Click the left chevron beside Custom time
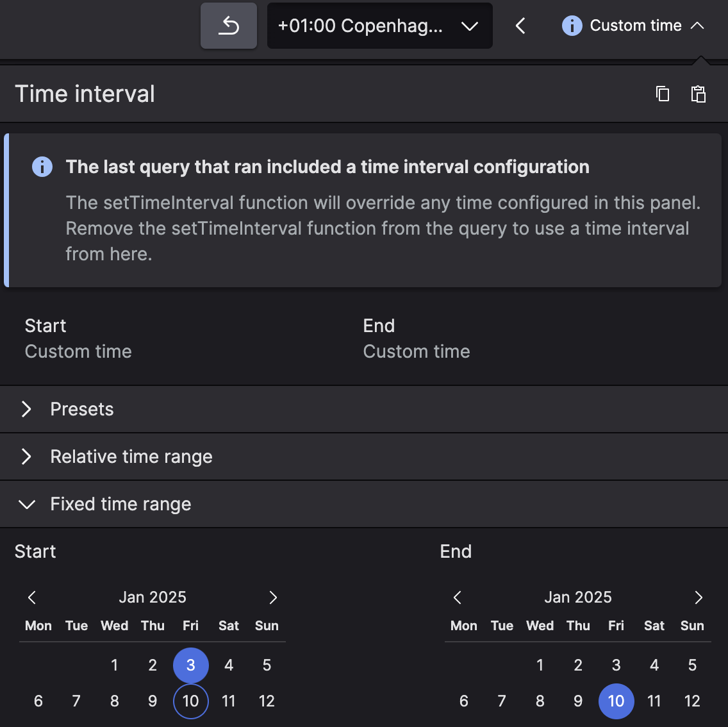 point(520,26)
